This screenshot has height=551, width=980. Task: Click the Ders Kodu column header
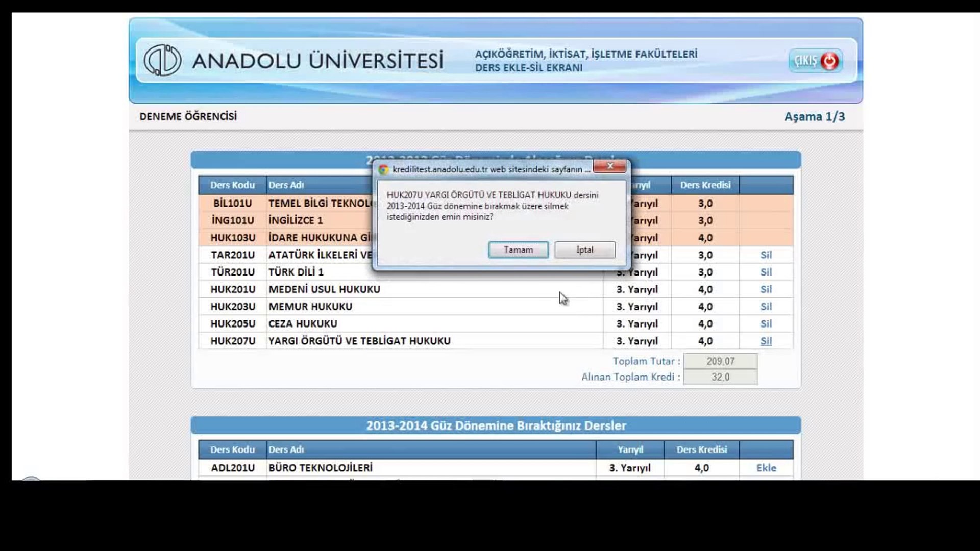232,185
